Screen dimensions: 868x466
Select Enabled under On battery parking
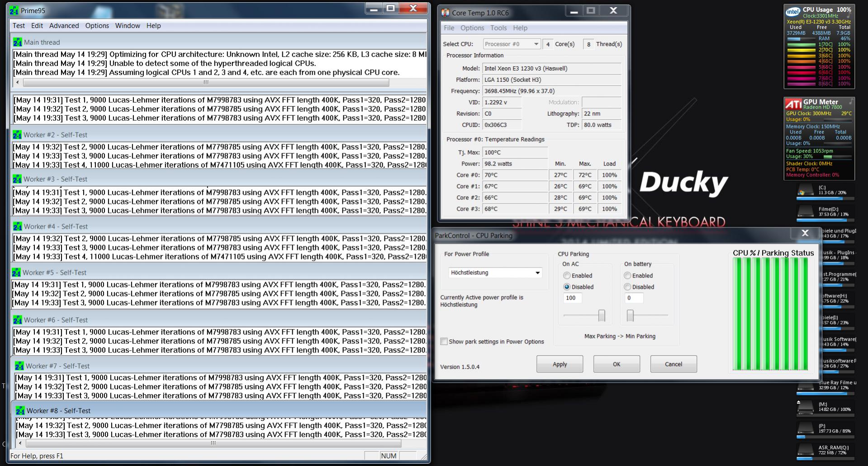[627, 276]
